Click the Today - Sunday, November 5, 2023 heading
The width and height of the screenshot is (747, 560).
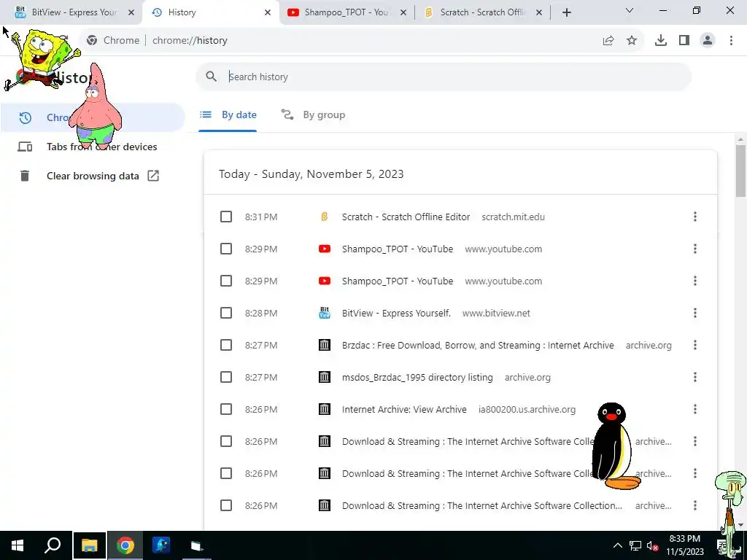click(311, 174)
